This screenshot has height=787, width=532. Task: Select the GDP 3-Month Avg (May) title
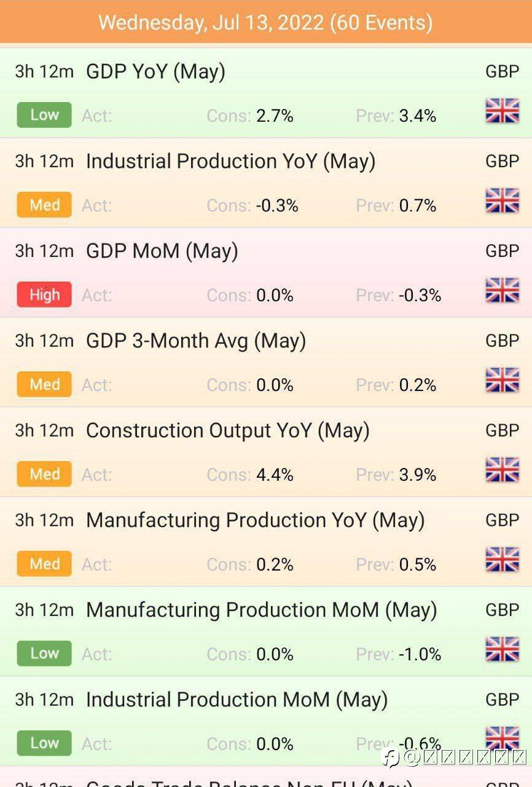(x=195, y=341)
